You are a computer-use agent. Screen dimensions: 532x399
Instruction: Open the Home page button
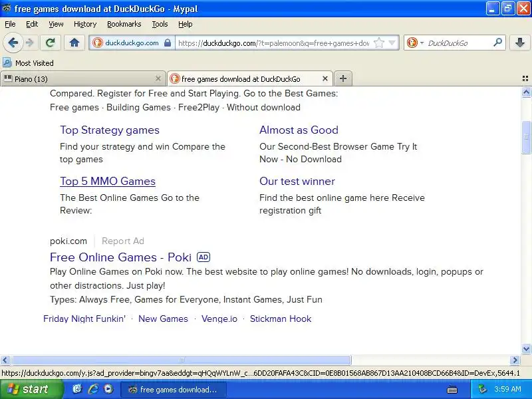tap(74, 43)
